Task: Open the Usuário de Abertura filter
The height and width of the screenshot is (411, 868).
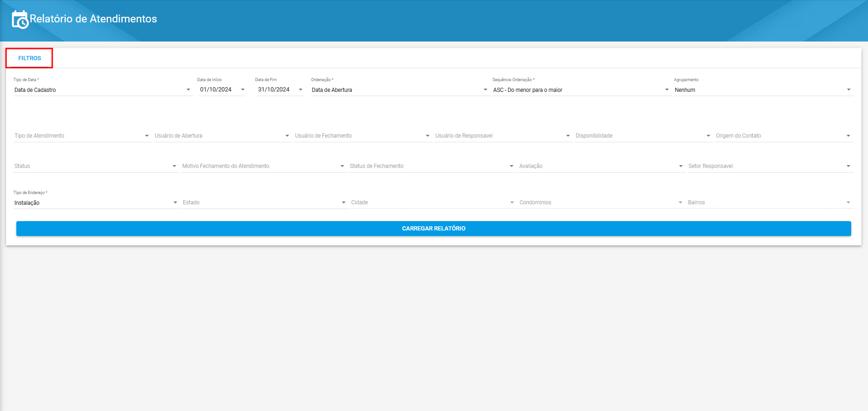Action: tap(222, 136)
